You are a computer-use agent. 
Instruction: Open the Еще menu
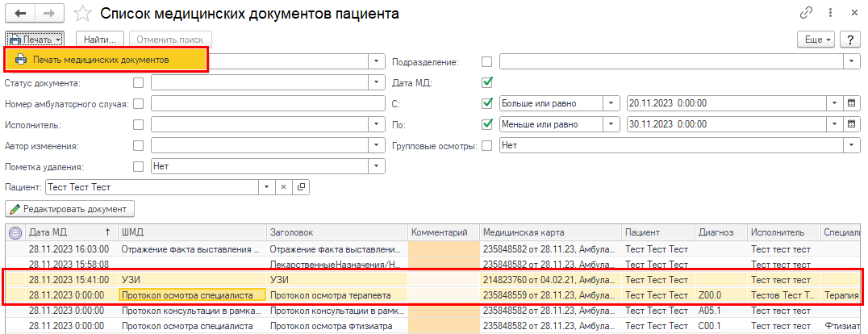point(815,40)
